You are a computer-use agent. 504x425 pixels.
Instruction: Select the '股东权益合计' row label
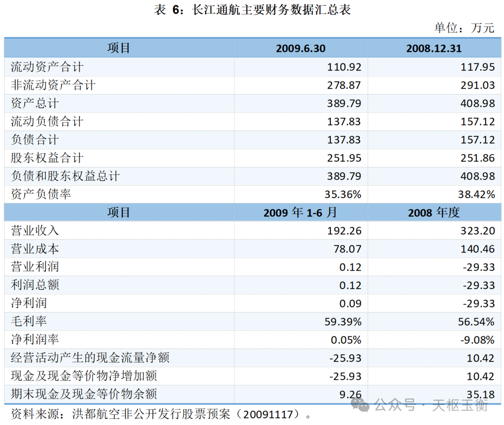(x=47, y=158)
